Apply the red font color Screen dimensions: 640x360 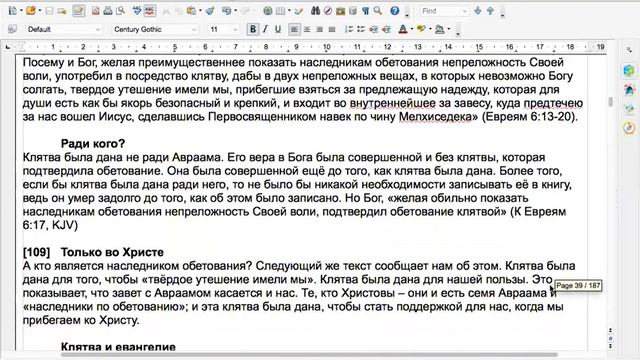pyautogui.click(x=403, y=29)
